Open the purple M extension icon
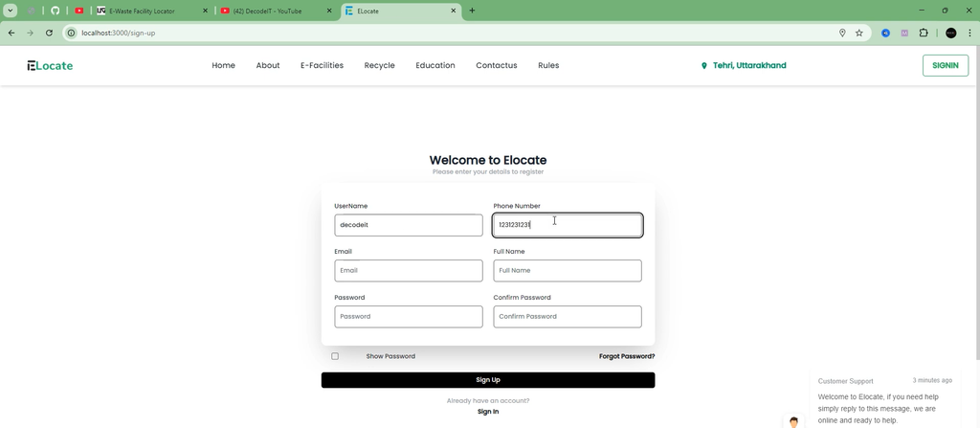 (x=904, y=33)
